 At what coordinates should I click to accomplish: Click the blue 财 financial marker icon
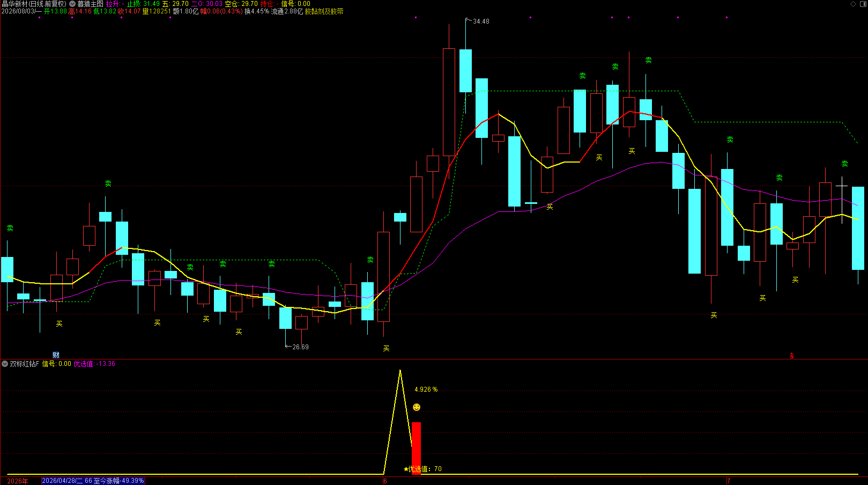coord(56,355)
